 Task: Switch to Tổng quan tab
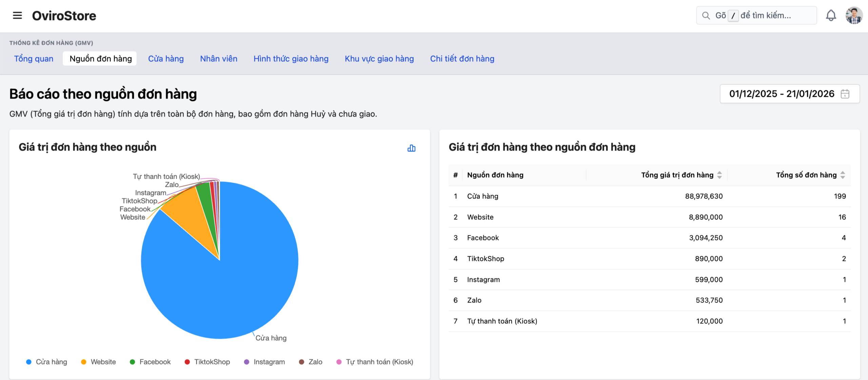click(34, 59)
